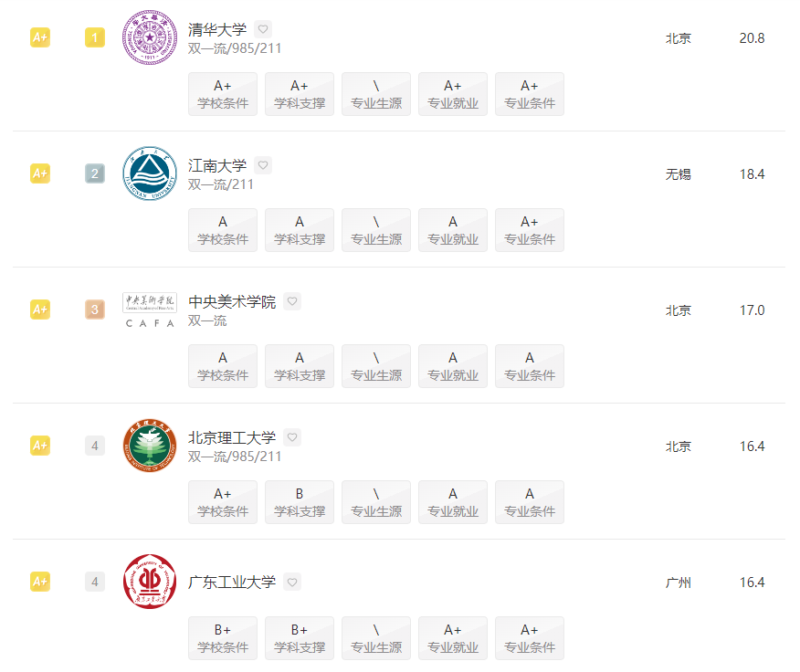800x672 pixels.
Task: Toggle favorite heart for 北京理工大学
Action: click(x=292, y=437)
